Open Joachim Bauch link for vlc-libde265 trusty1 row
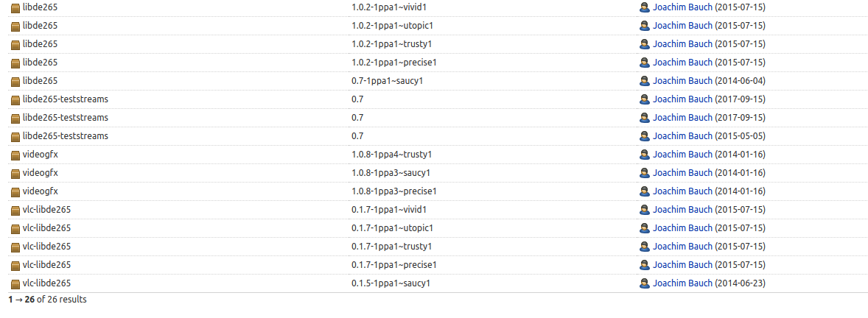 pos(682,246)
